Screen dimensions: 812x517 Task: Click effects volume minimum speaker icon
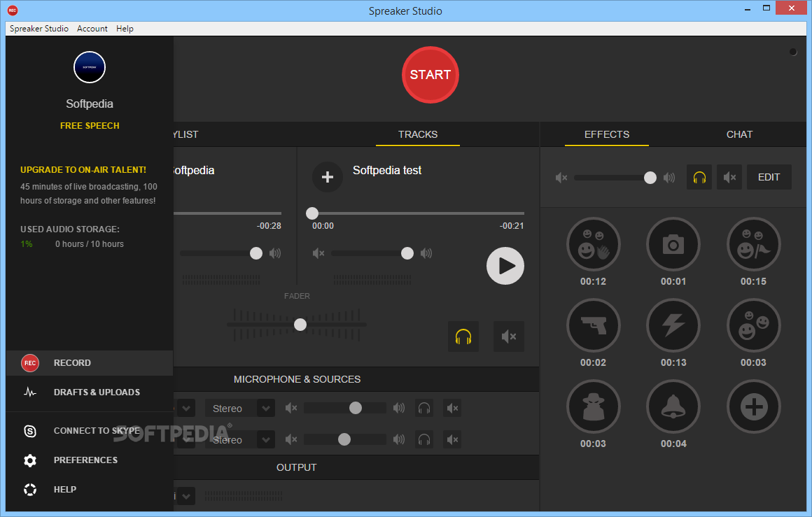point(561,178)
